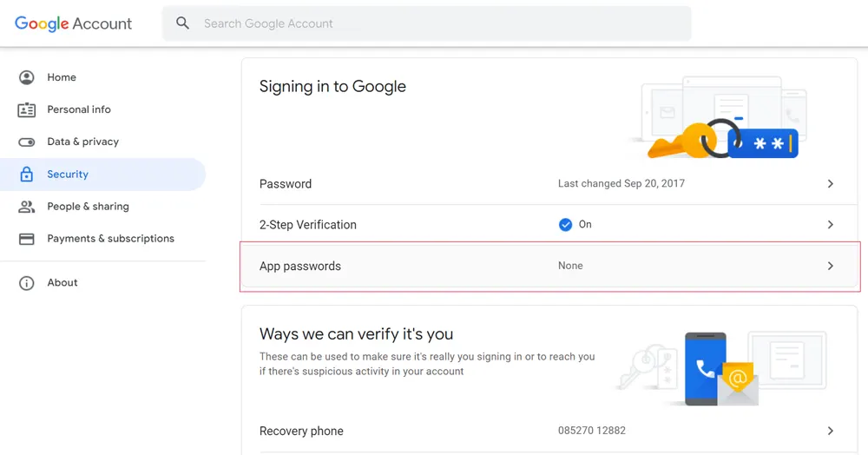
Task: Expand the App passwords chevron arrow
Action: pyautogui.click(x=830, y=266)
